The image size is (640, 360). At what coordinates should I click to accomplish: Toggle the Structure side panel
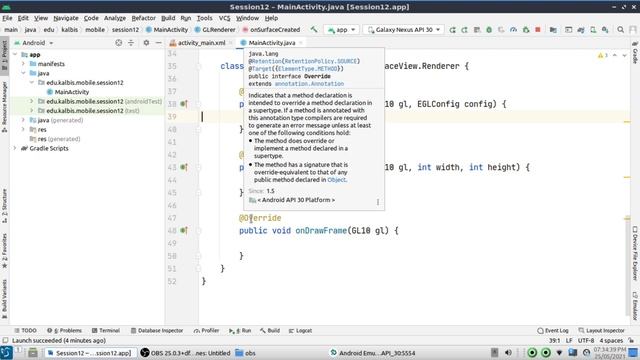click(x=4, y=206)
